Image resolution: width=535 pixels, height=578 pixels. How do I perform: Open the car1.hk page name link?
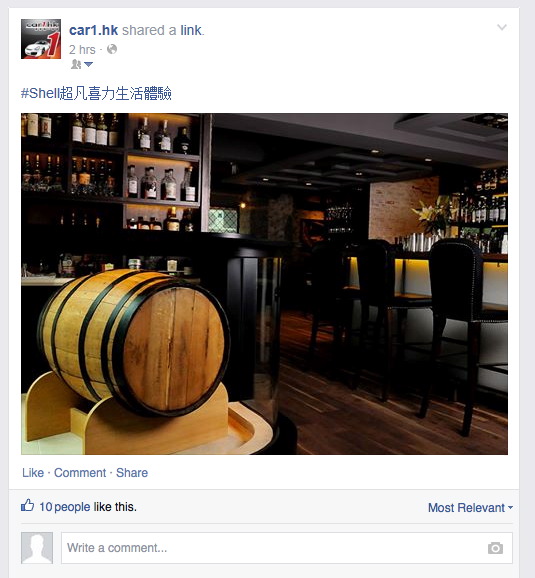(x=94, y=30)
